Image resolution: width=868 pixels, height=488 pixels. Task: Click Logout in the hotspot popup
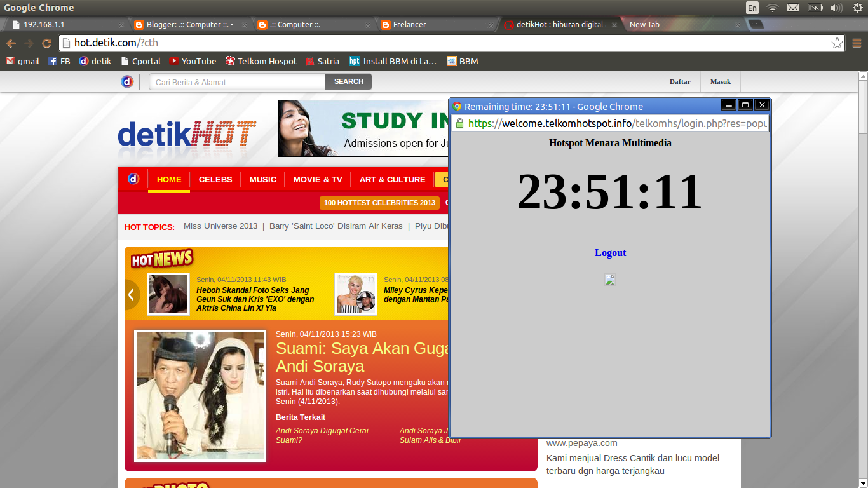point(610,252)
